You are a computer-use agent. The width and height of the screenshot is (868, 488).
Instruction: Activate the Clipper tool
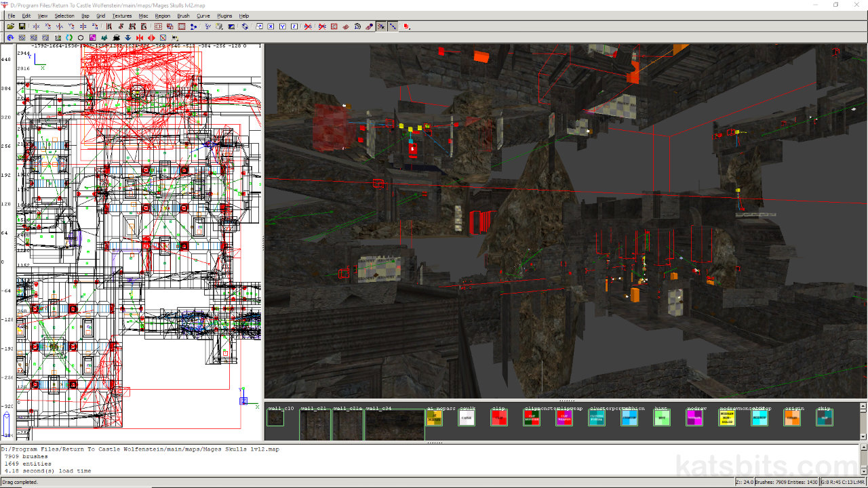pos(193,26)
